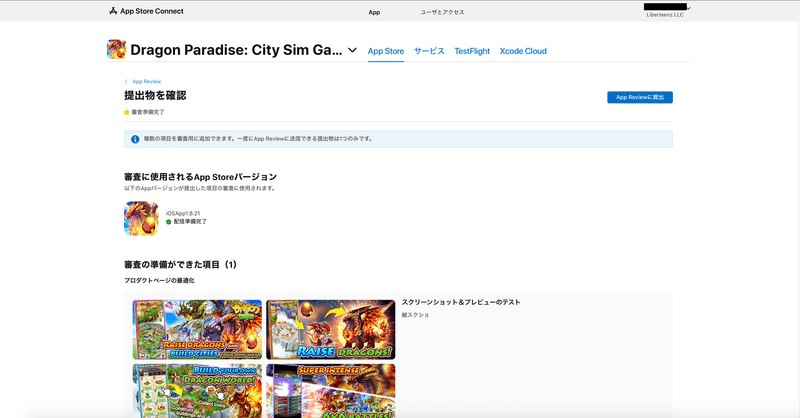Switch to the Xcode Cloud tab
The image size is (800, 418).
click(x=523, y=51)
